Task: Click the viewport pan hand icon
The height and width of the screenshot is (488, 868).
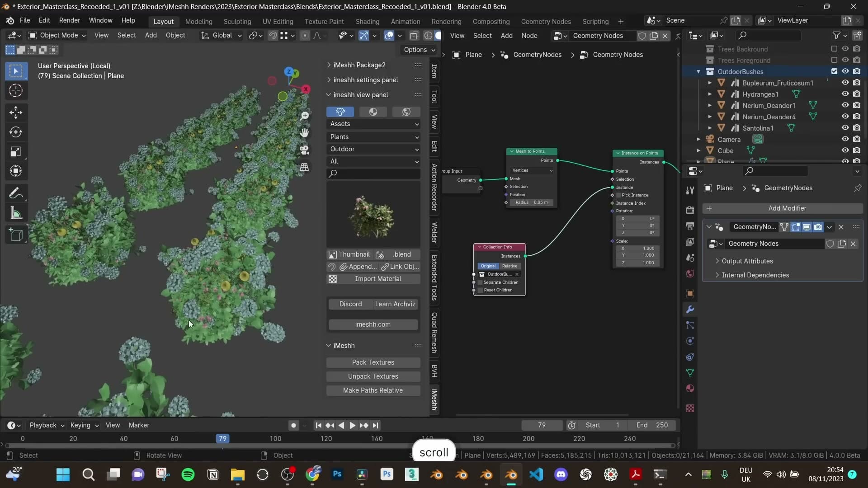Action: pyautogui.click(x=305, y=133)
